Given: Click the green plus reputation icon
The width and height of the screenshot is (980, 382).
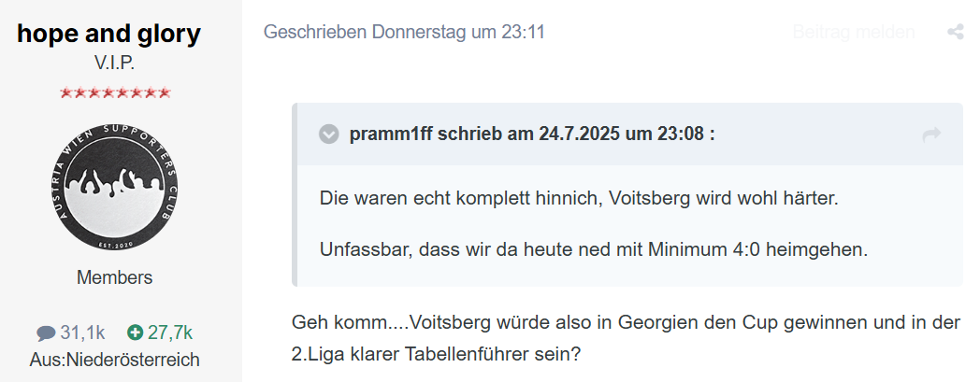Looking at the screenshot, I should [x=135, y=333].
